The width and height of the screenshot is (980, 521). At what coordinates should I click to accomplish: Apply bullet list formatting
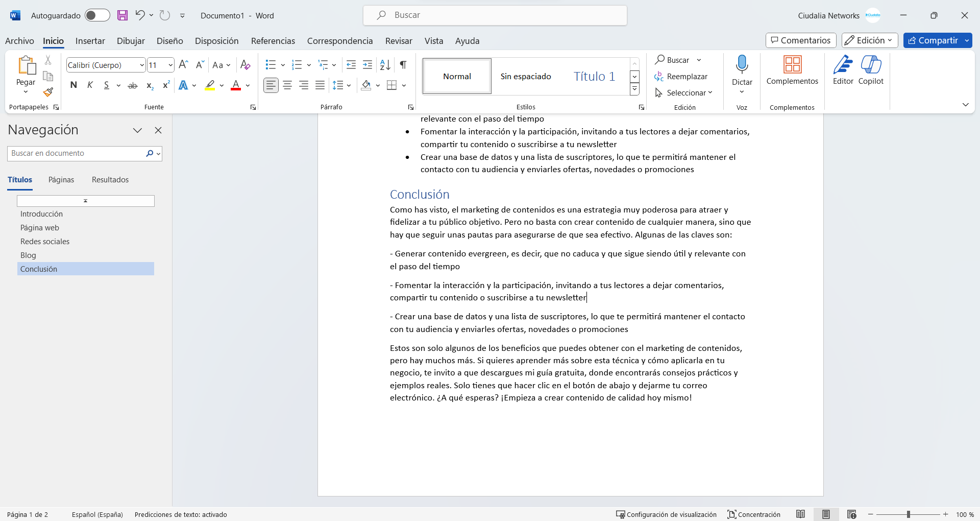click(x=271, y=65)
